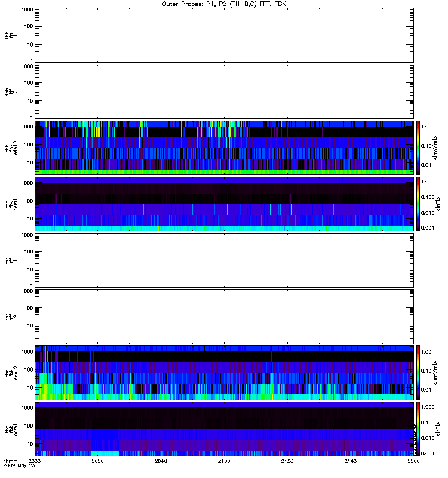The image size is (448, 478).
Task: Select the empty thc fff 2 plot panel
Action: 225,317
